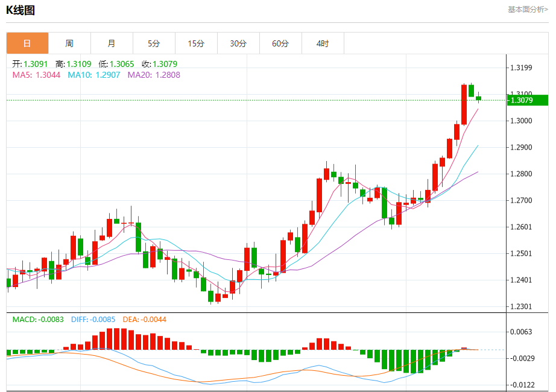Open the 基本面分析> link

[528, 10]
